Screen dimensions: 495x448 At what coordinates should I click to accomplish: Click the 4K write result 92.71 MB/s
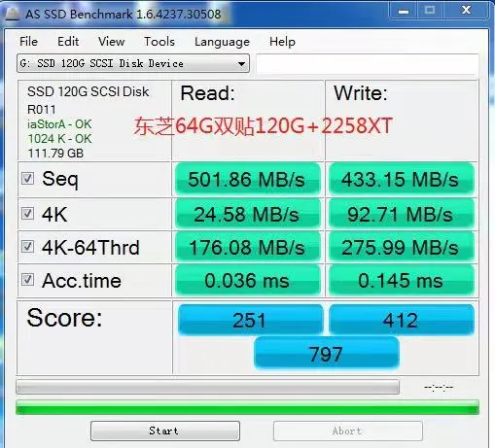pyautogui.click(x=402, y=214)
